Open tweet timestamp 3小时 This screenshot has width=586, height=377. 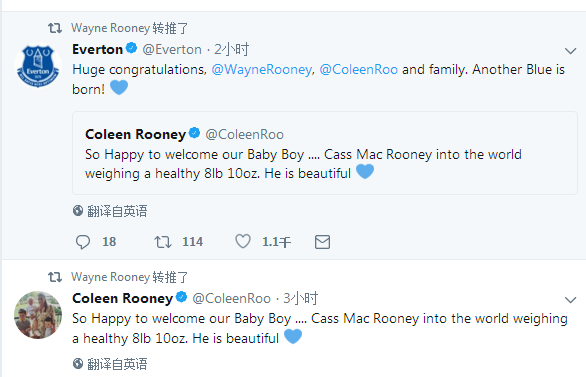coord(300,298)
